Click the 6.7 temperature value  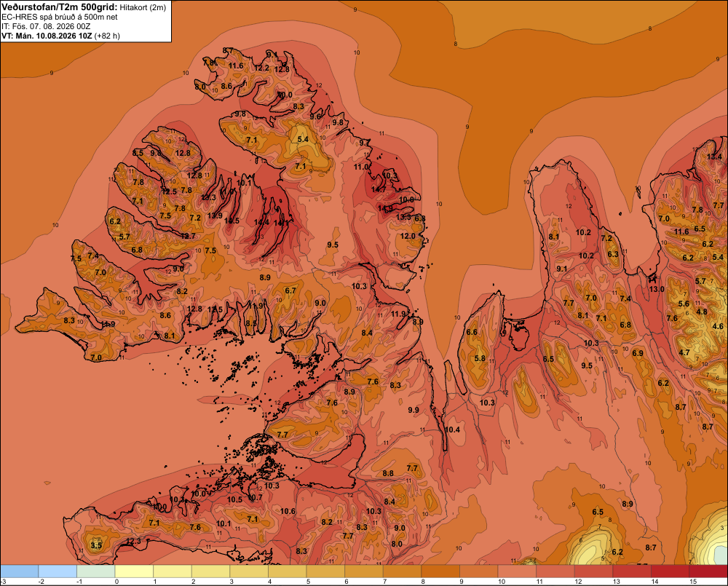[x=290, y=290]
